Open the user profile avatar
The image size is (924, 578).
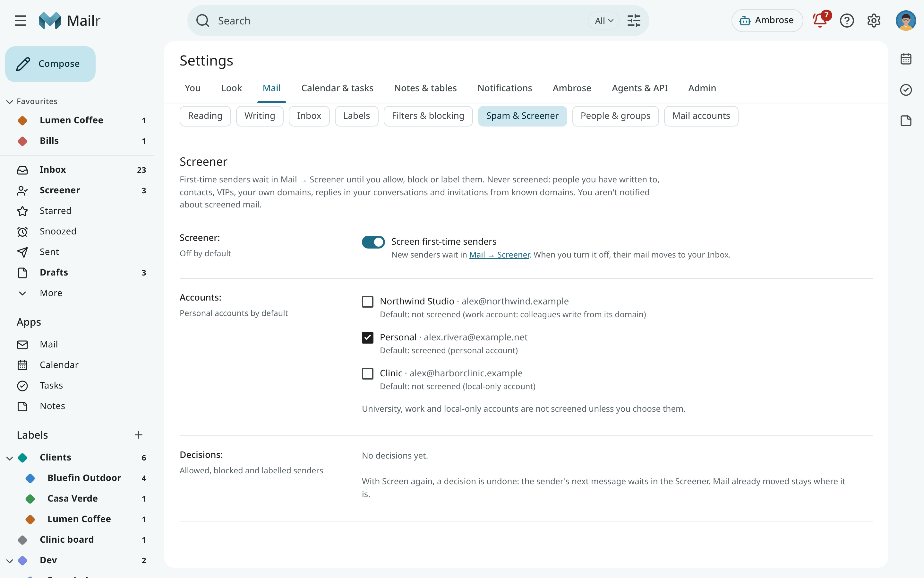[906, 21]
